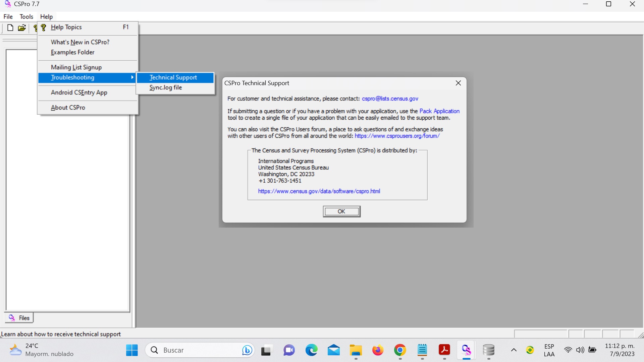Show hidden system tray icons
The width and height of the screenshot is (644, 362).
click(514, 350)
